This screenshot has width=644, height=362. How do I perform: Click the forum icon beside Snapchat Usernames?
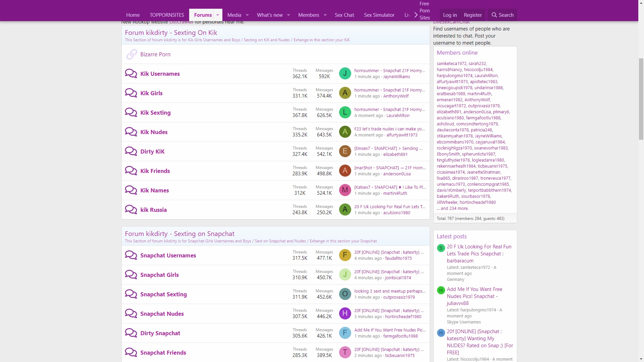131,255
